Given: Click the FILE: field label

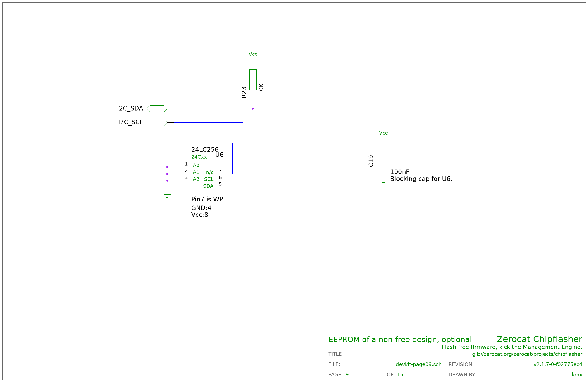Looking at the screenshot, I should [x=334, y=364].
